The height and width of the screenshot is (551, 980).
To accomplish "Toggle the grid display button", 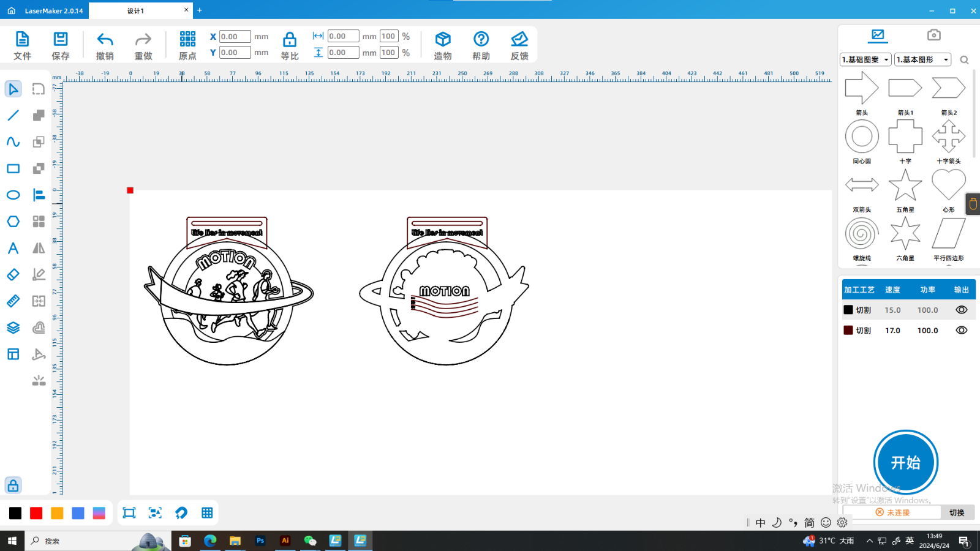I will tap(207, 513).
